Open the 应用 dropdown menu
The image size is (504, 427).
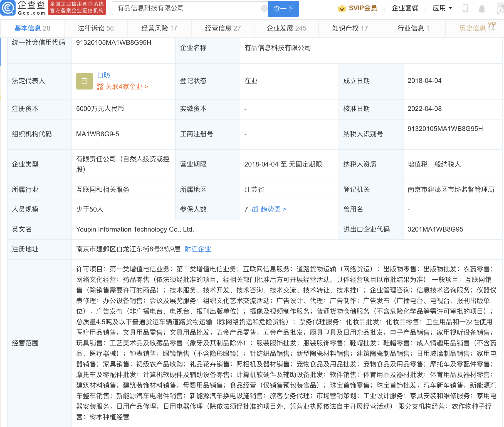(442, 8)
